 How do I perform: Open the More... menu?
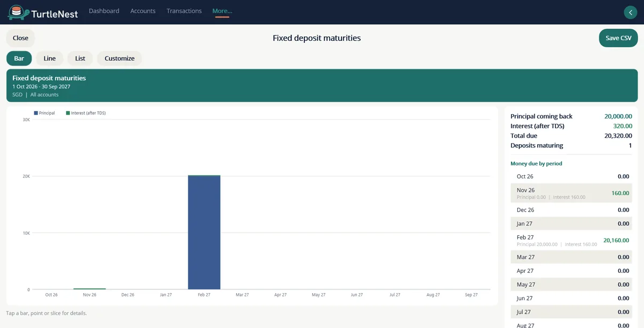[222, 11]
